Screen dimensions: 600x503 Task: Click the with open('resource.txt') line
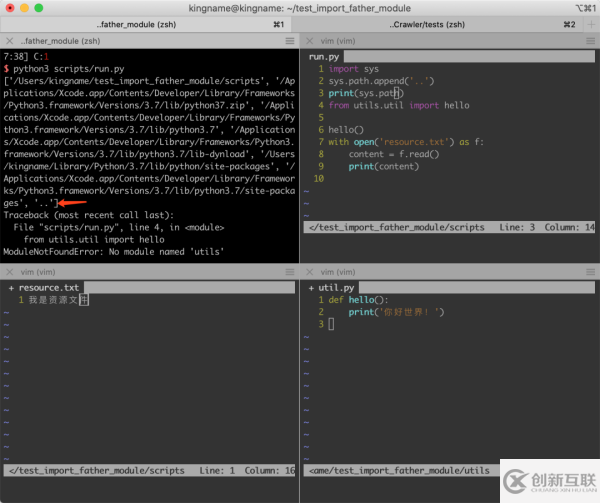pos(406,142)
